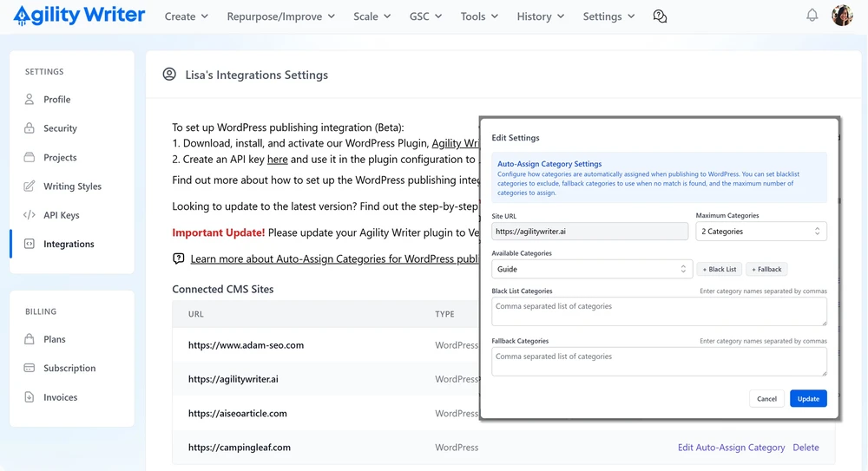Click the Fallback Categories text area
Image resolution: width=868 pixels, height=471 pixels.
coord(659,362)
